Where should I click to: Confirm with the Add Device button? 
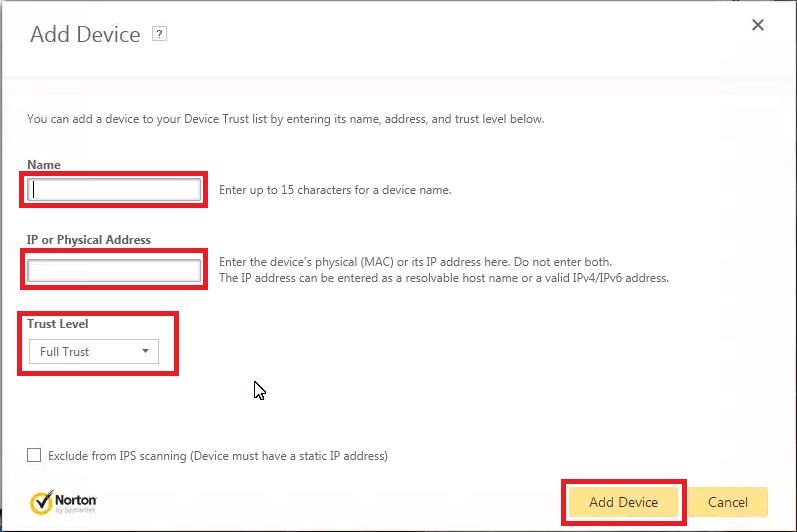623,502
